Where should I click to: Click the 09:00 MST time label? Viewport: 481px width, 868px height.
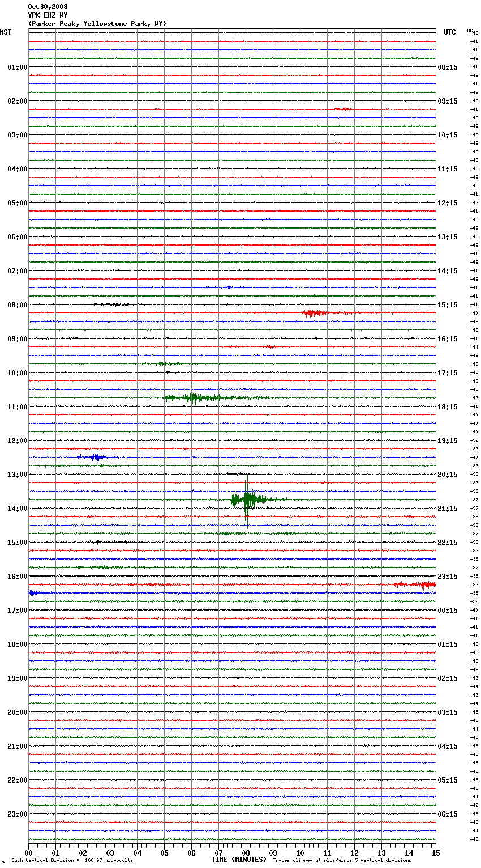(x=18, y=339)
